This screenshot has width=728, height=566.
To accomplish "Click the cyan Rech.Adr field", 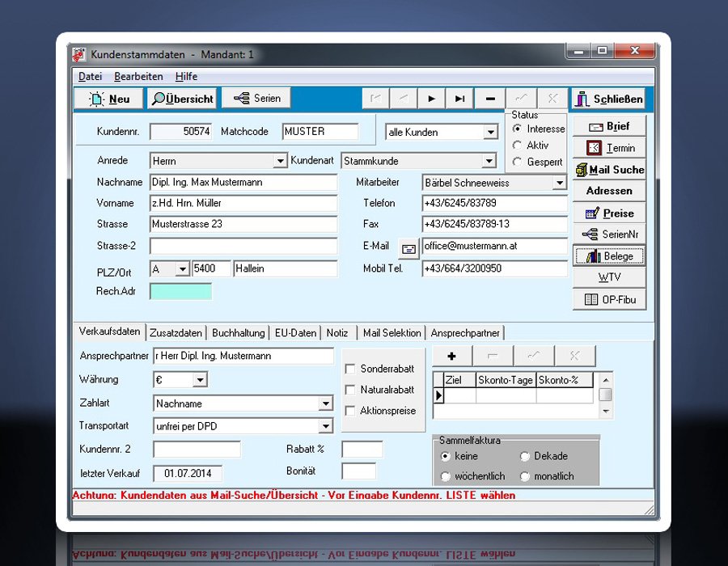I will 180,291.
